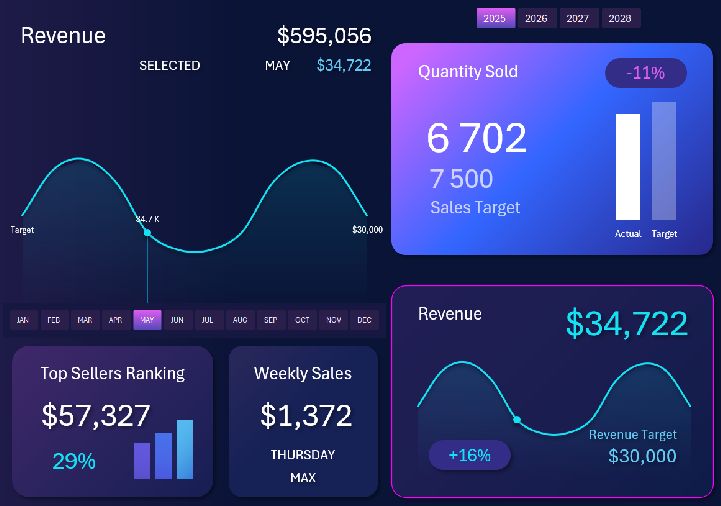Image resolution: width=721 pixels, height=506 pixels.
Task: Select the 2027 year tab
Action: (577, 18)
